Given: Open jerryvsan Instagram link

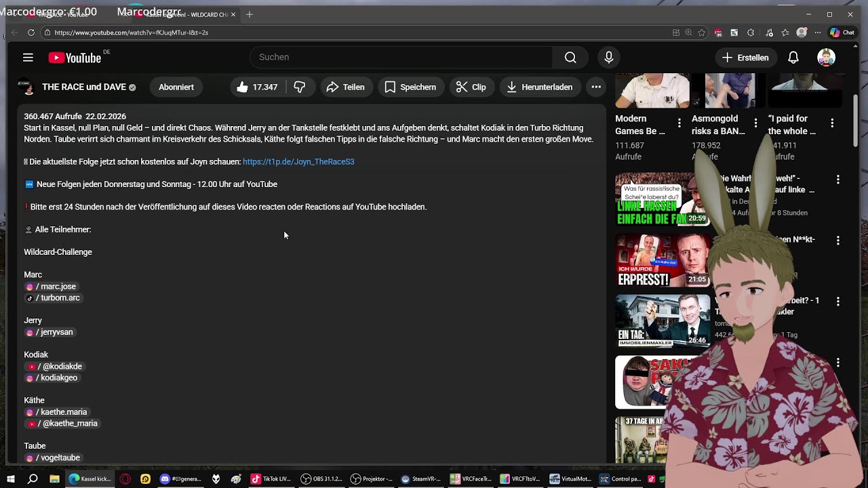Looking at the screenshot, I should pos(50,332).
